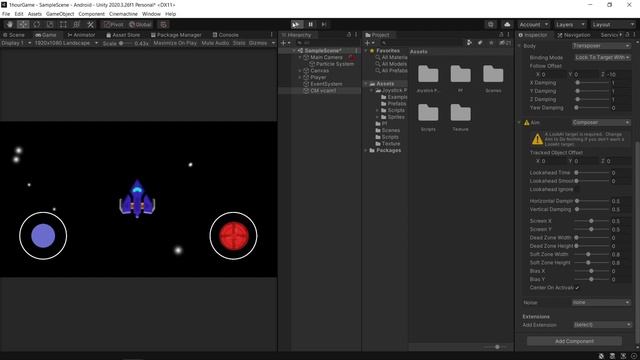640x360 pixels.
Task: Open the Binding Mode dropdown
Action: 602,58
